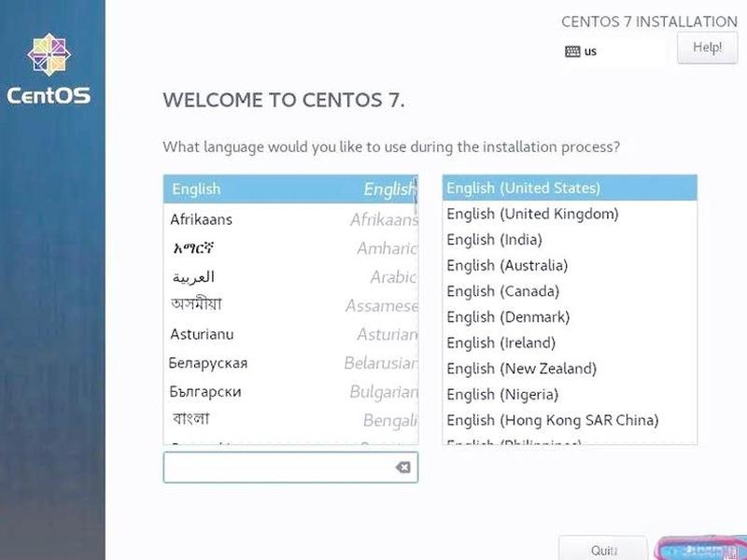The width and height of the screenshot is (747, 560).
Task: Choose English (Ireland) locale
Action: tap(570, 343)
